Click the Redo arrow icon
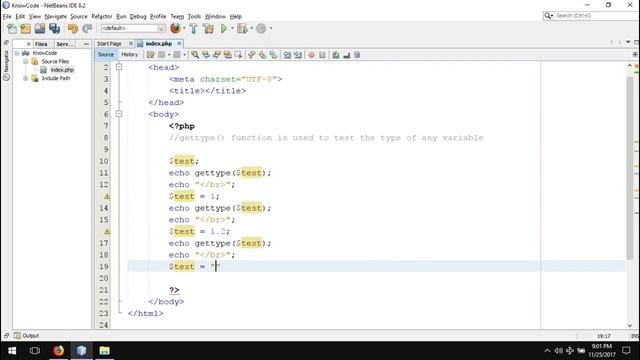 pos(87,29)
